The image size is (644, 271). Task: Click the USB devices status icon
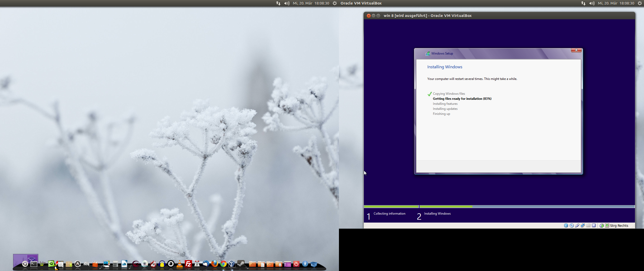point(577,225)
